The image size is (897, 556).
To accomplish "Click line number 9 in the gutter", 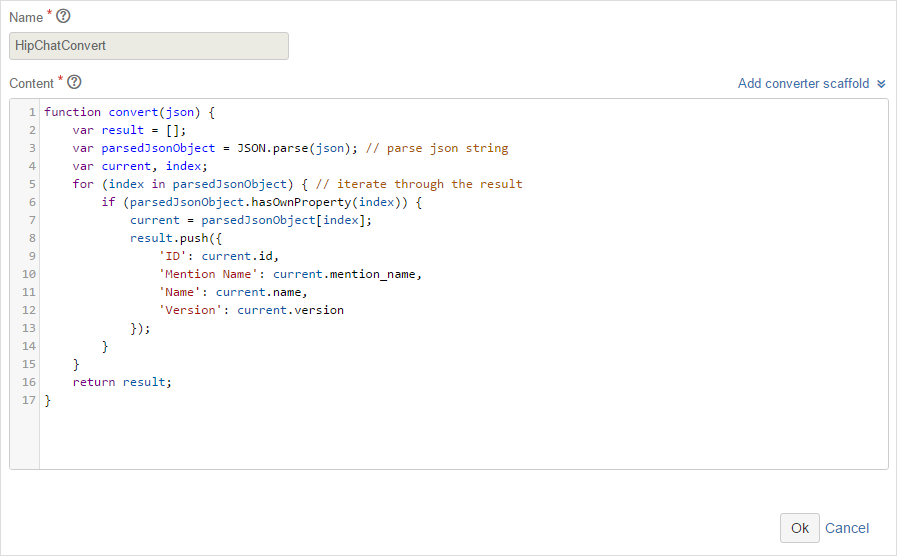I will 32,256.
